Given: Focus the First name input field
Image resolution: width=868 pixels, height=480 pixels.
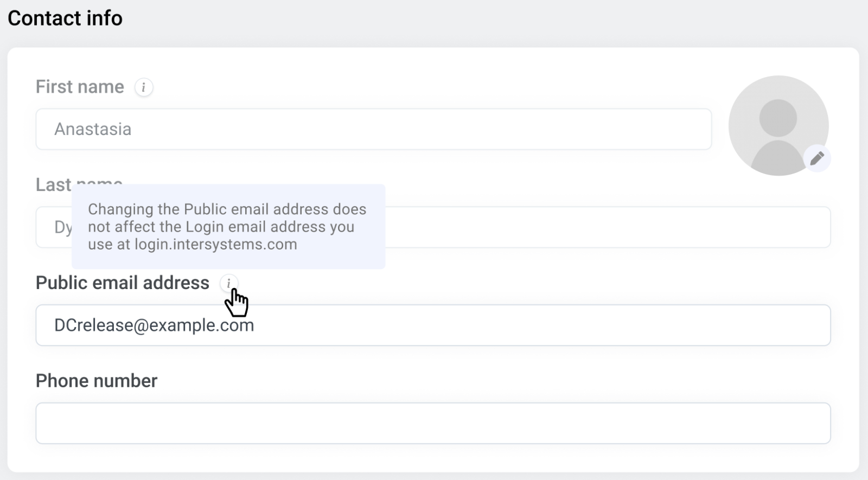Looking at the screenshot, I should click(373, 129).
